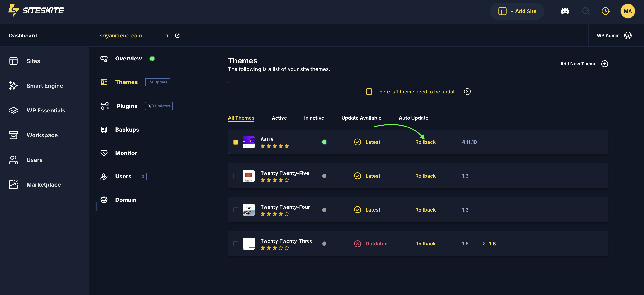The image size is (644, 295).
Task: Open the activity history clock icon
Action: pos(605,11)
